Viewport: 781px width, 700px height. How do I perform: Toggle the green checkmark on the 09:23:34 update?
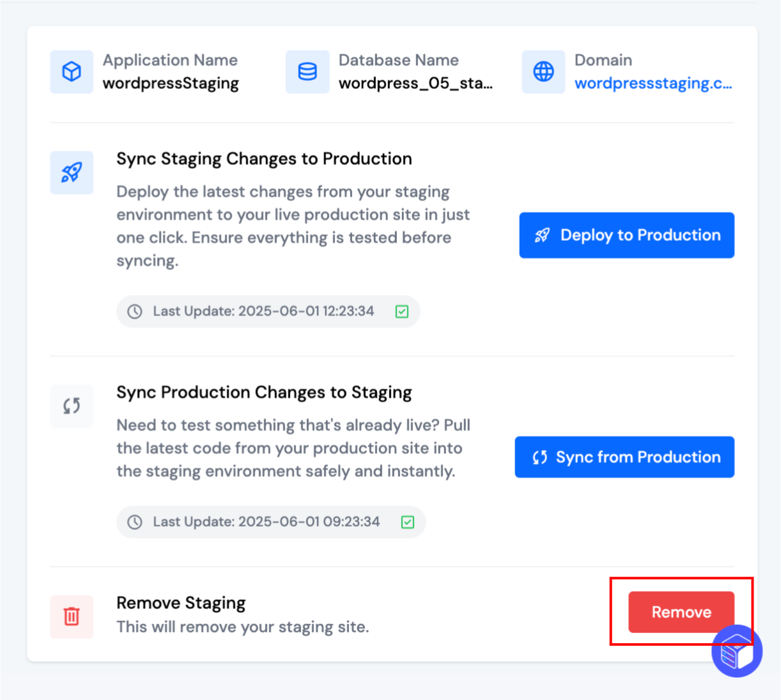point(407,522)
